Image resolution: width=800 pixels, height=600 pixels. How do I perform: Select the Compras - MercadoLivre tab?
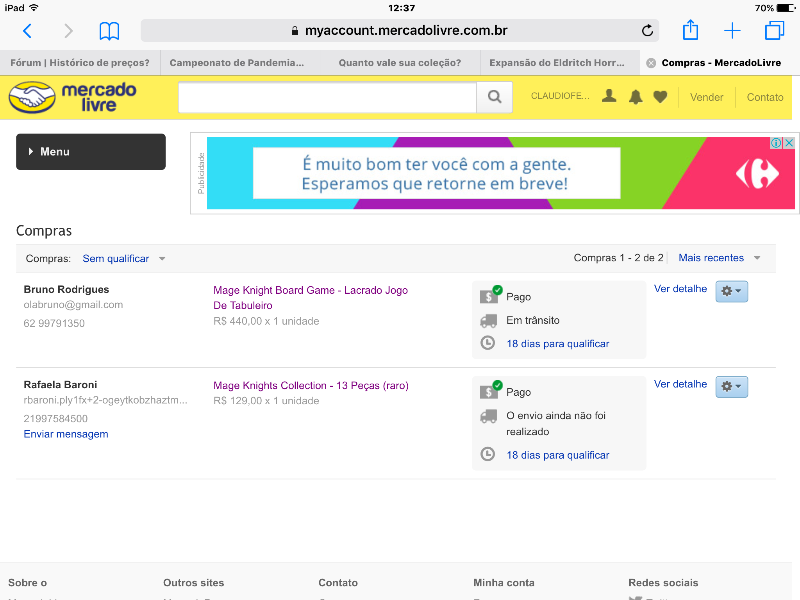[x=721, y=63]
